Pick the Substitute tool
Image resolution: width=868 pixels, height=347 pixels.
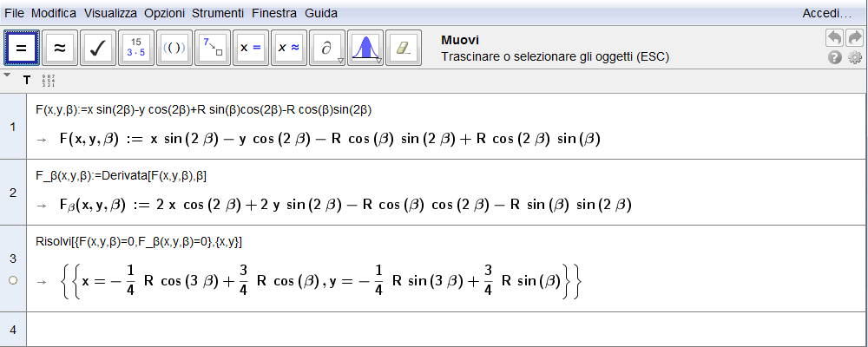[213, 49]
